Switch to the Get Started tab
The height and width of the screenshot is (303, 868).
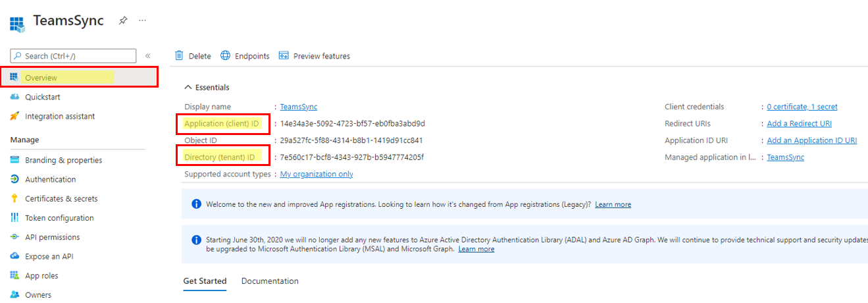pyautogui.click(x=205, y=281)
